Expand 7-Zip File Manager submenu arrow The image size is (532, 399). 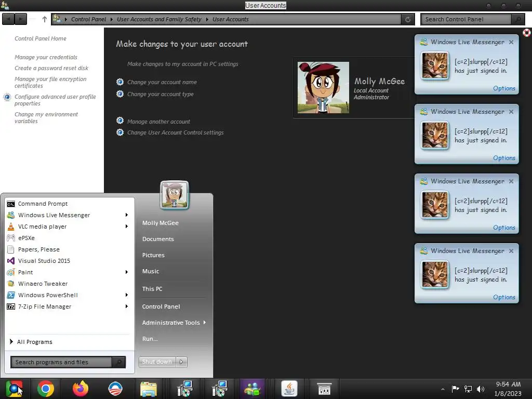pyautogui.click(x=127, y=307)
